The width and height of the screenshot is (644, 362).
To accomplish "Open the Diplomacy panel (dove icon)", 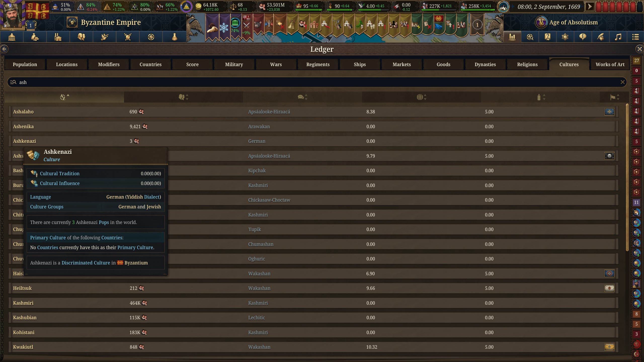I will [105, 37].
